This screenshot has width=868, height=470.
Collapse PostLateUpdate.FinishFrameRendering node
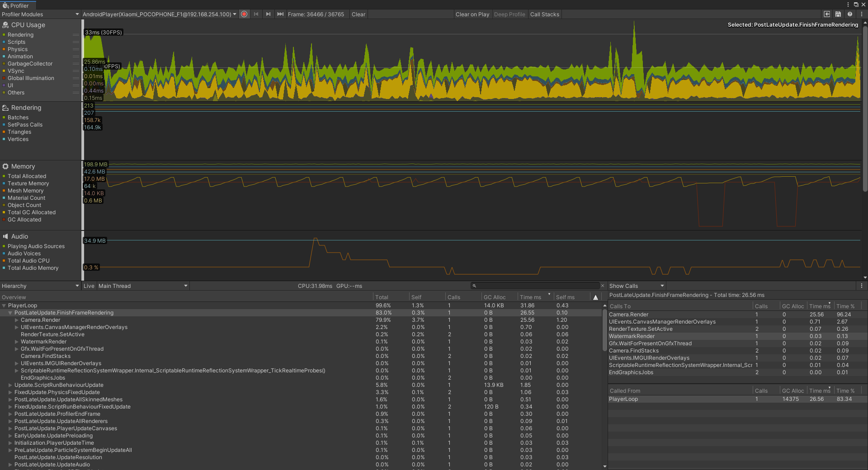pos(10,313)
